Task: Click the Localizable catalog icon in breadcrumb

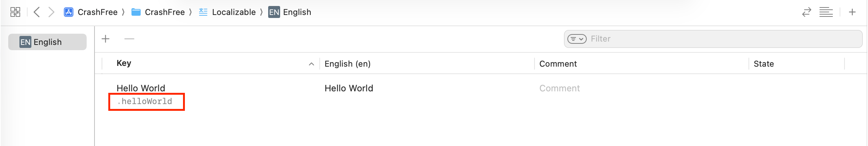Action: 203,12
